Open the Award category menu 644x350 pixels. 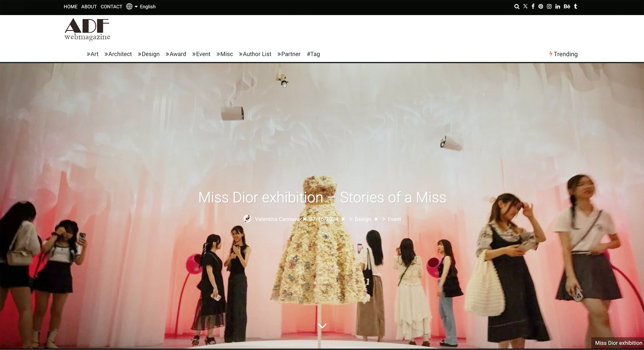(x=176, y=54)
